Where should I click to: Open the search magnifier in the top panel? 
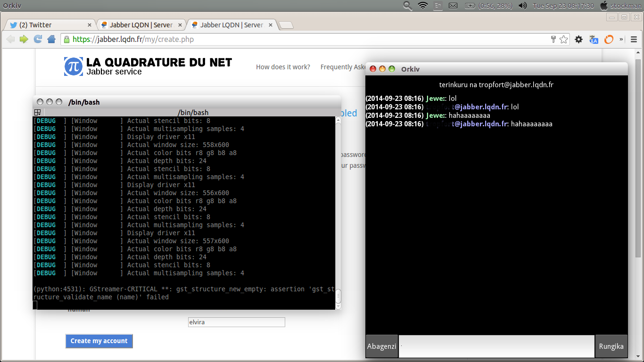point(408,6)
